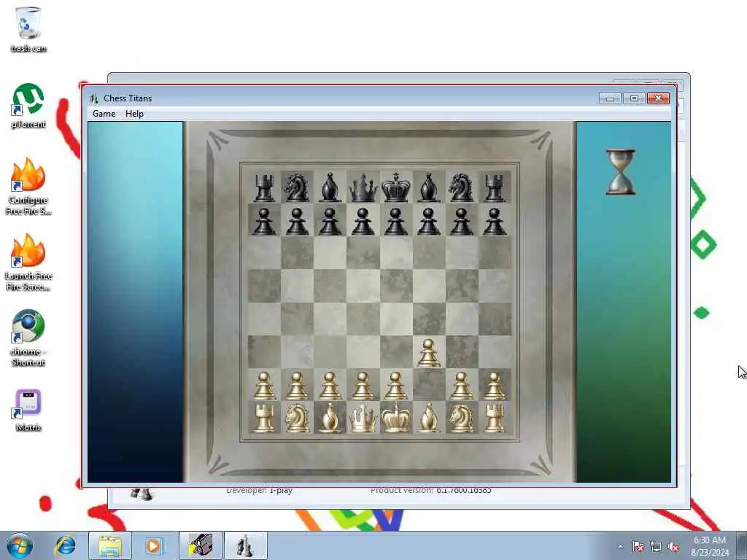Select the white king

(x=396, y=418)
